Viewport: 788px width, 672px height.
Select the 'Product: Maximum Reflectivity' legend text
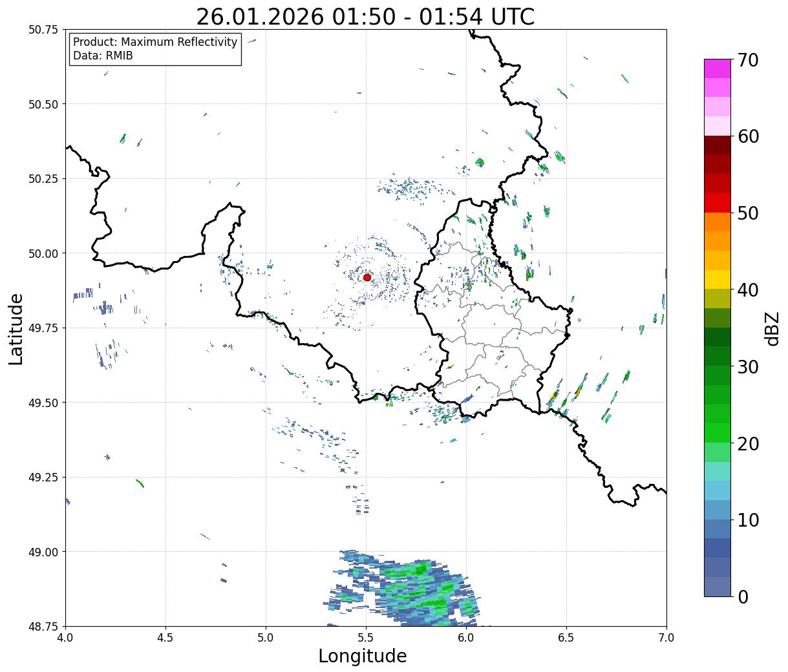point(155,42)
